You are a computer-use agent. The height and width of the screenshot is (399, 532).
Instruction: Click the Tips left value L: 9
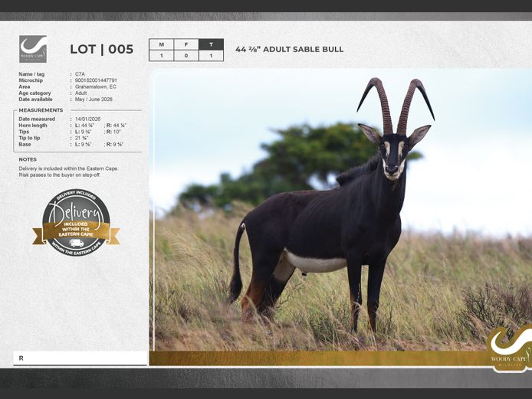[x=83, y=132]
